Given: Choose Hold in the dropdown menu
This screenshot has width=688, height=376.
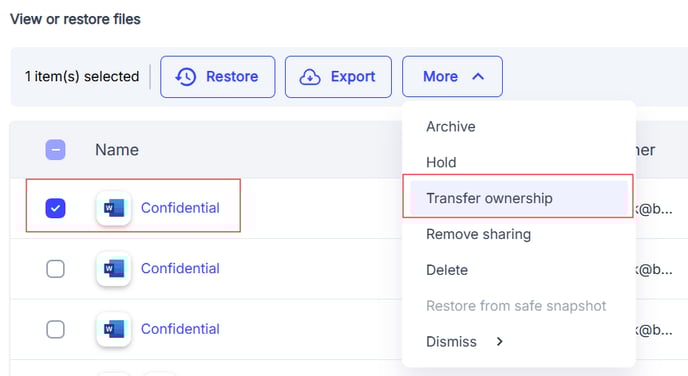Looking at the screenshot, I should (x=441, y=163).
